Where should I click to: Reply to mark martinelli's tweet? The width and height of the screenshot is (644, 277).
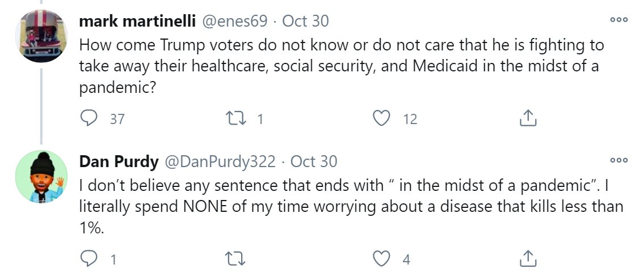(x=89, y=118)
